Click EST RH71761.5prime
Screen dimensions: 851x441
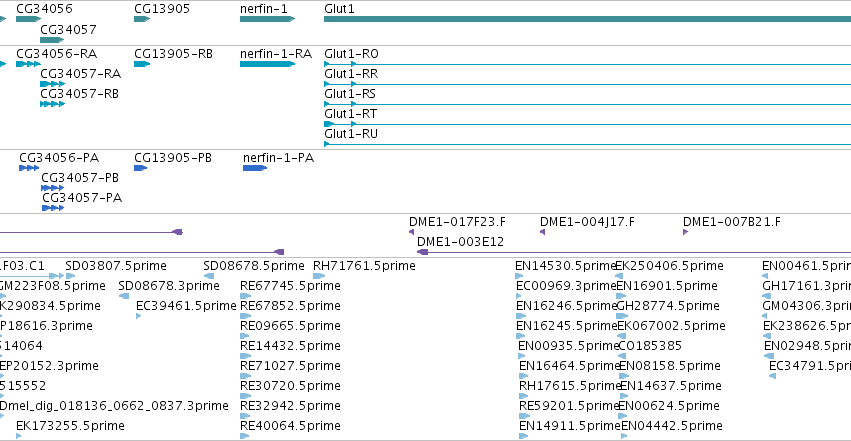pyautogui.click(x=364, y=266)
